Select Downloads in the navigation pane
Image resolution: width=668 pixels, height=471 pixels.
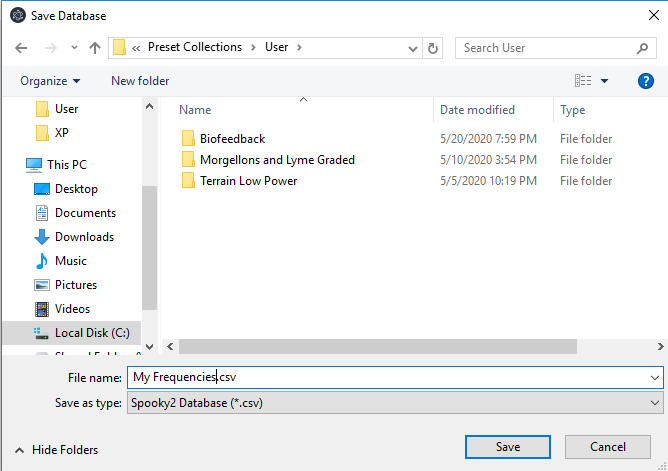click(84, 237)
